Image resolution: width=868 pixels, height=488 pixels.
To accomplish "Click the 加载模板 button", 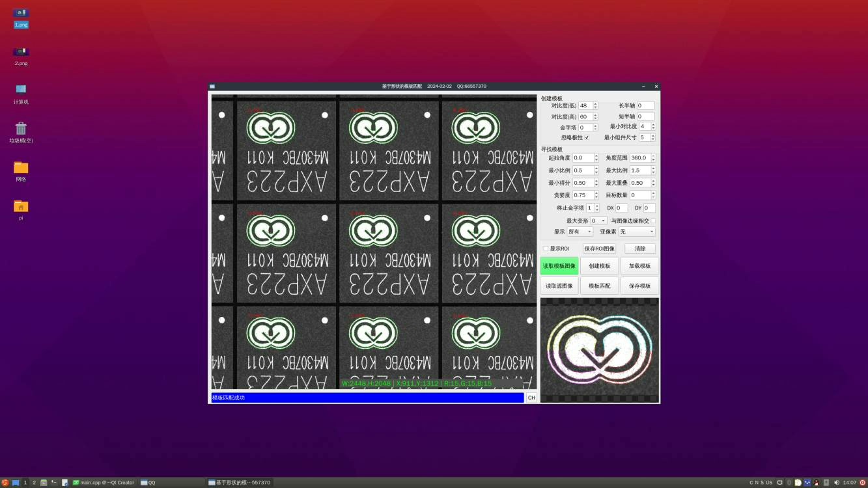I will pos(639,266).
